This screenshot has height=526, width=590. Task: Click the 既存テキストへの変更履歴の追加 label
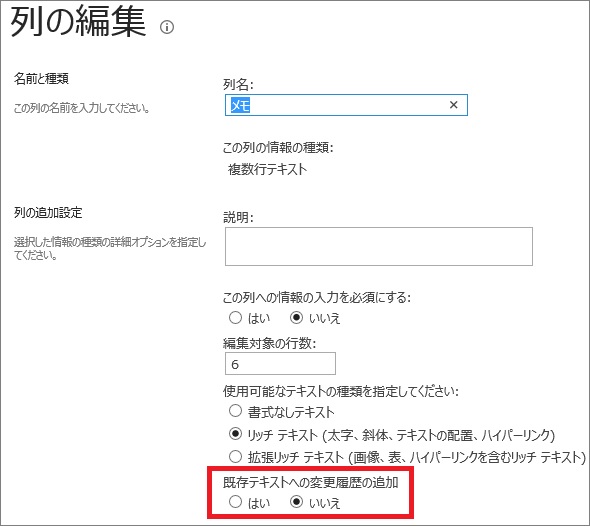click(310, 482)
